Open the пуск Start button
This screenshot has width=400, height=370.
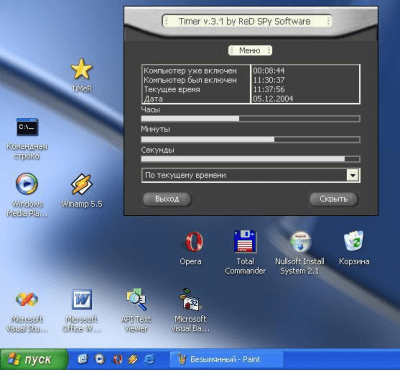(34, 360)
